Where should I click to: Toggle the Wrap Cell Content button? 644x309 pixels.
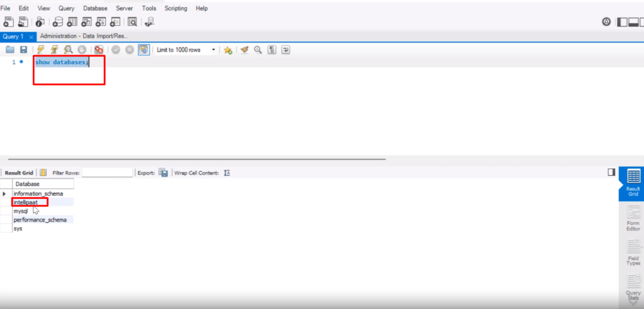point(227,173)
